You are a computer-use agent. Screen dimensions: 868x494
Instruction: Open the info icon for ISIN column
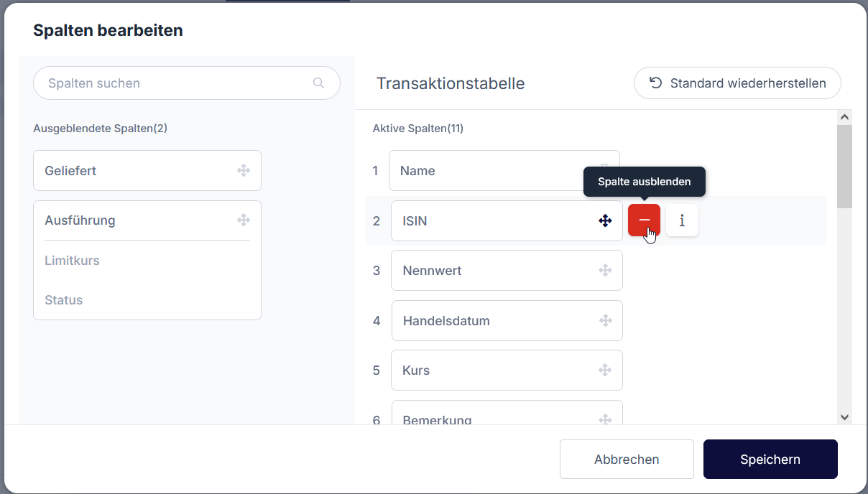coord(682,220)
